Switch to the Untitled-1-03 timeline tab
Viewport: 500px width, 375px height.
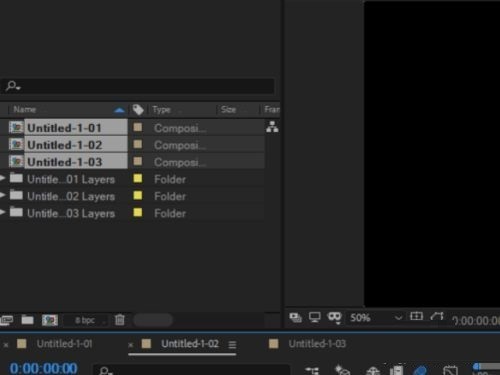pos(317,344)
